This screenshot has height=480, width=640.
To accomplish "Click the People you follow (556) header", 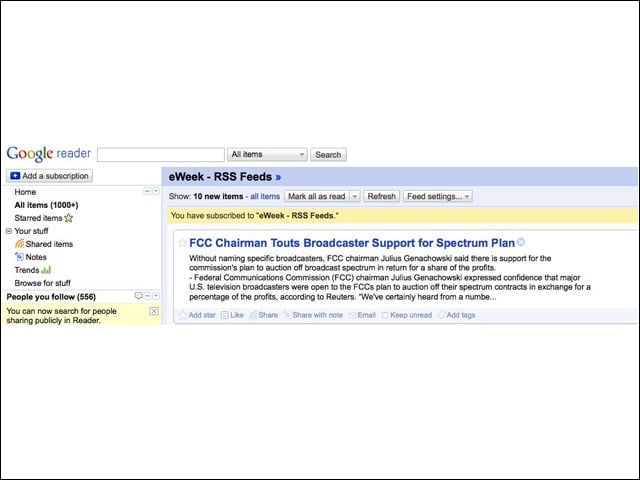I will coord(51,297).
